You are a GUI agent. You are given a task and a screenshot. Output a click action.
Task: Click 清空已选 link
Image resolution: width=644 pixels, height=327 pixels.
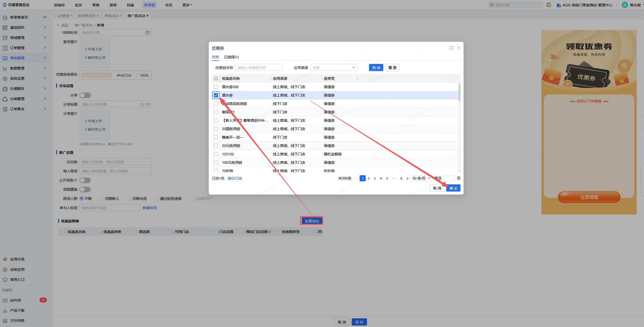(x=234, y=178)
